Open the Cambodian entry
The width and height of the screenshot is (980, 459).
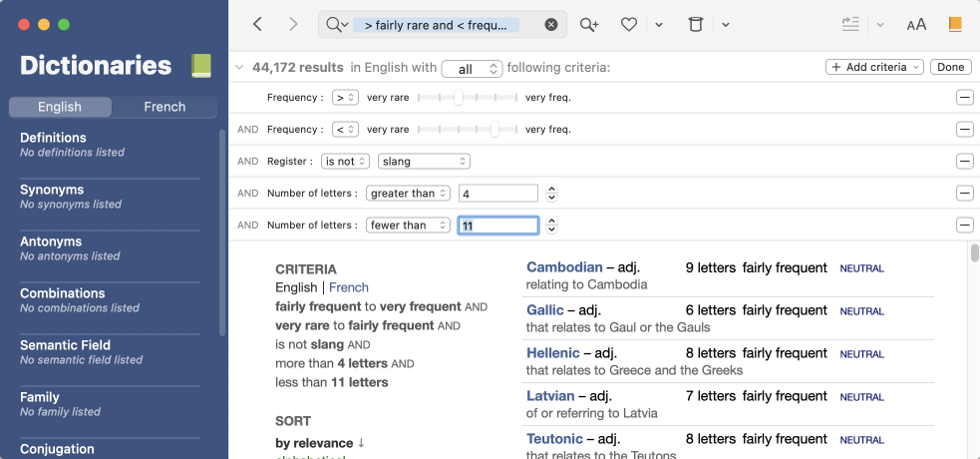564,267
